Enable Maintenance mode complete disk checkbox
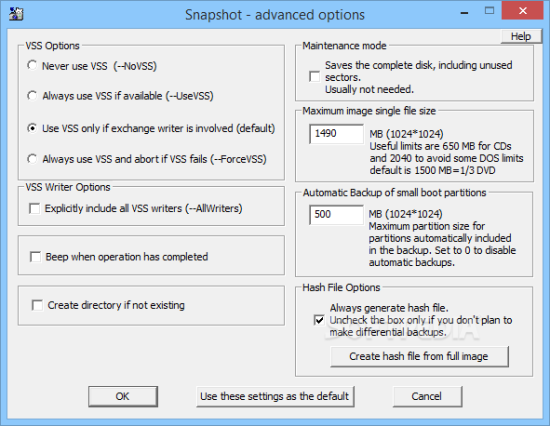 click(315, 77)
